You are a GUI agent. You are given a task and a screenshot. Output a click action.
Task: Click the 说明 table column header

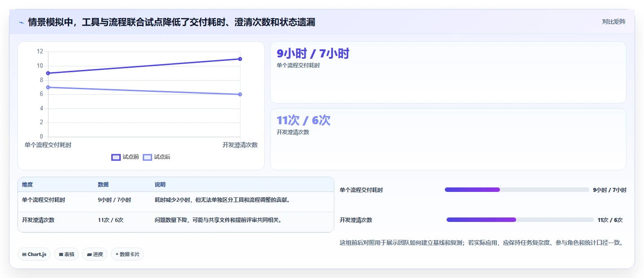(x=160, y=185)
